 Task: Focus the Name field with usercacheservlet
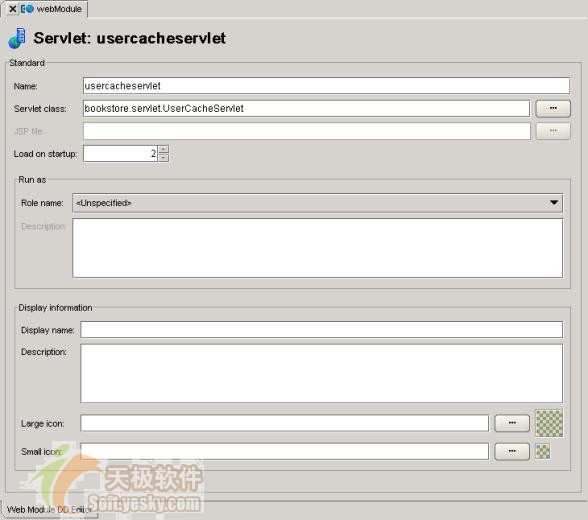(326, 86)
